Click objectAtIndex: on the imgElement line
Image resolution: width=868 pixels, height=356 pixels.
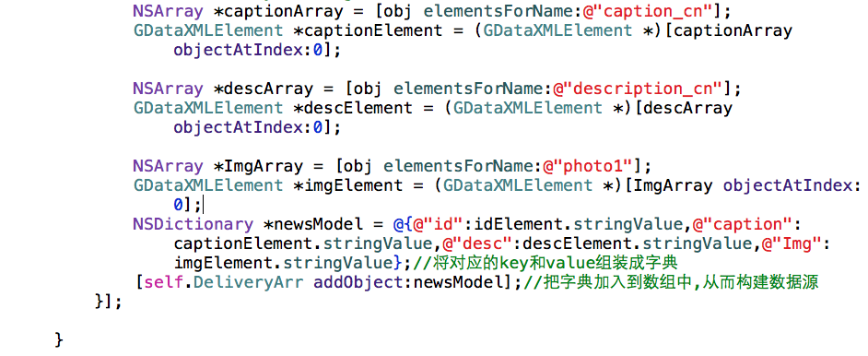792,185
